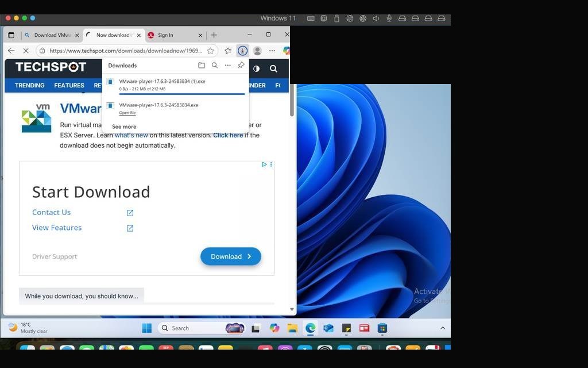
Task: Open a new browser tab
Action: pyautogui.click(x=214, y=35)
